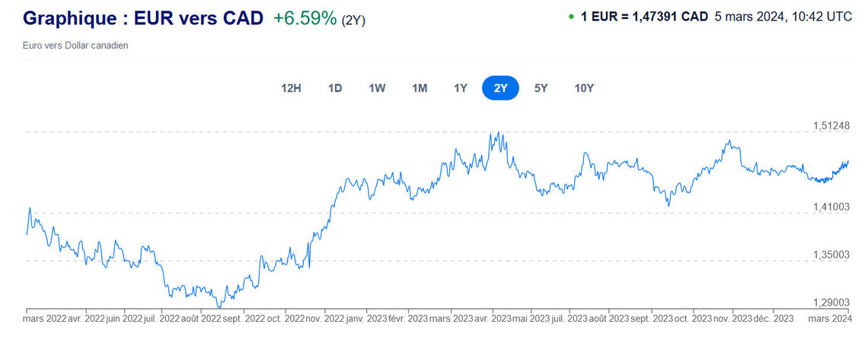Click the 'mai 2023' axis label
This screenshot has height=337, width=868.
click(x=531, y=319)
